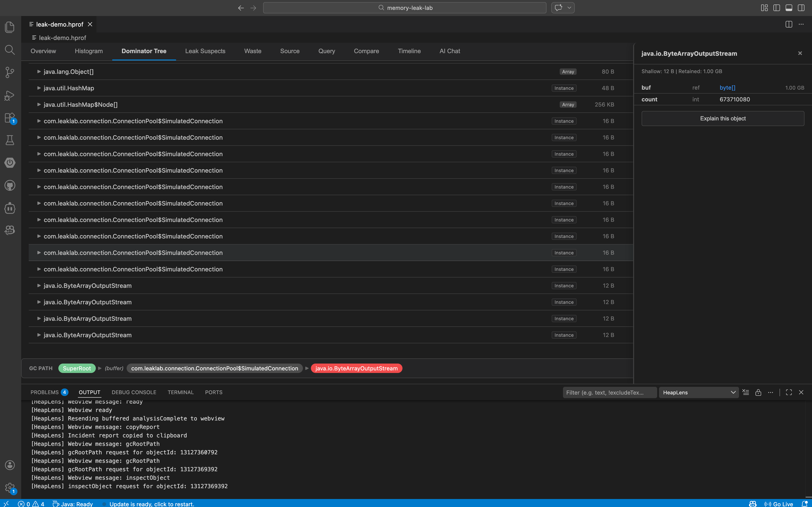This screenshot has width=812, height=507.
Task: Click the Clear Output icon
Action: (x=746, y=392)
